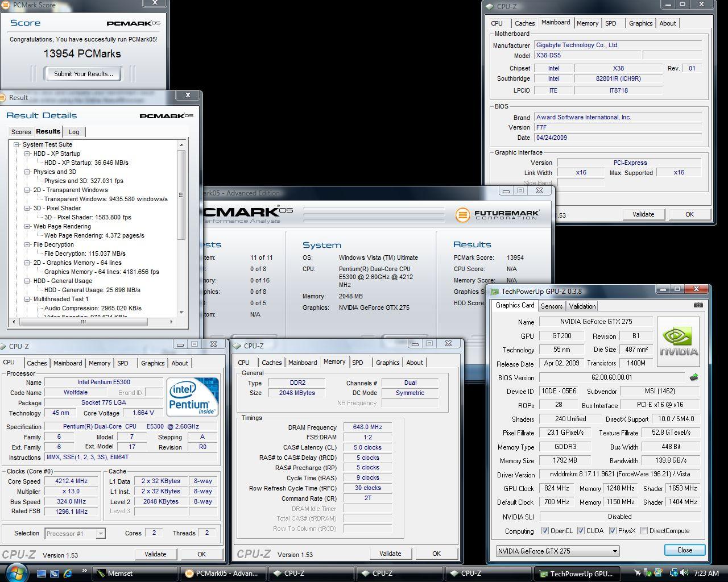Switch to the Validation tab in GPU-Z
728x582 pixels.
[x=582, y=306]
